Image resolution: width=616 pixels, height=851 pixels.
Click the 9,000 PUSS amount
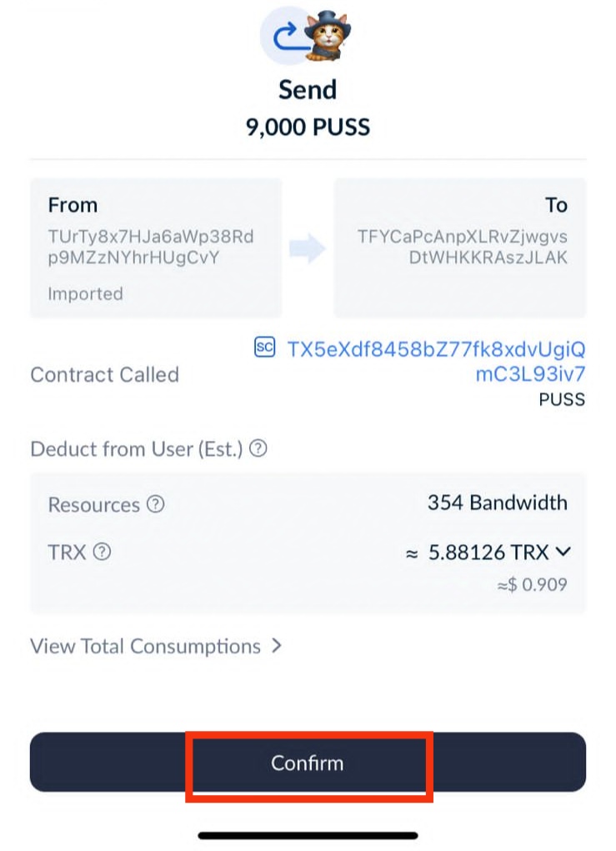308,127
